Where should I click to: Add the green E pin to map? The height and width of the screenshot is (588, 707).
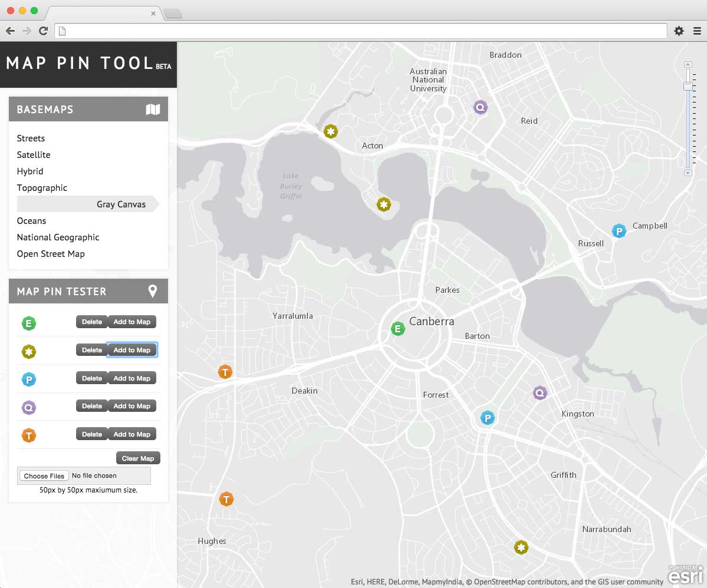132,322
